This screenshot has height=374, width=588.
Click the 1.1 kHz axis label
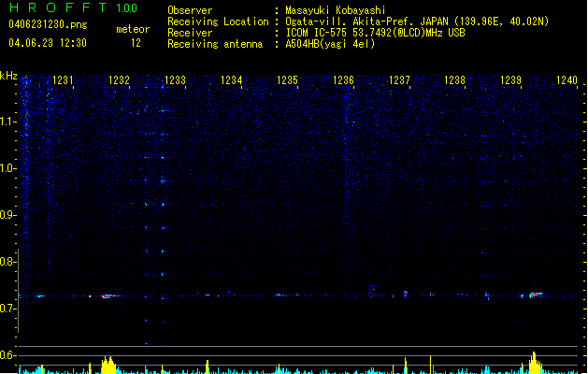8,122
